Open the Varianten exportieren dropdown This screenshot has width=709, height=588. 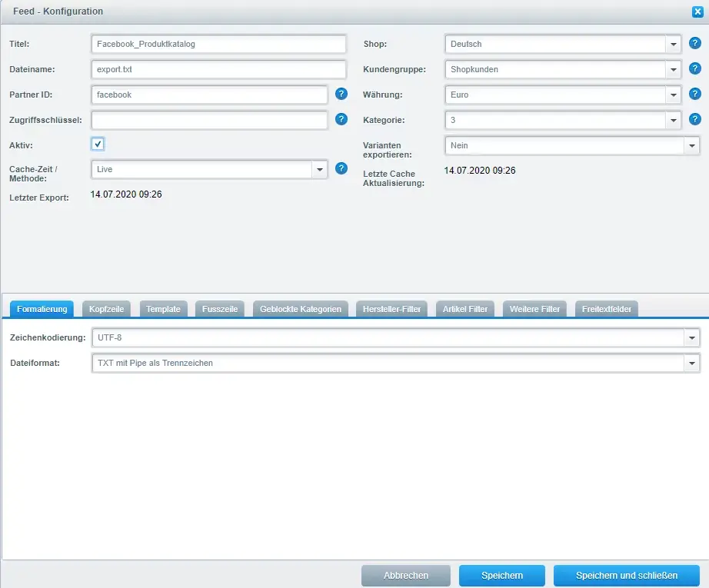tap(691, 145)
